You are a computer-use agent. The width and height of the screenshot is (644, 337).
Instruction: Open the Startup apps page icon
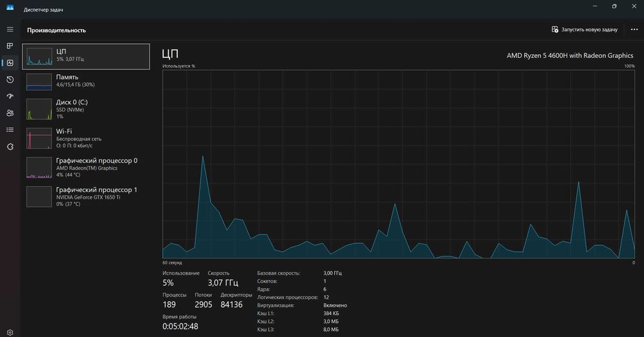tap(10, 96)
